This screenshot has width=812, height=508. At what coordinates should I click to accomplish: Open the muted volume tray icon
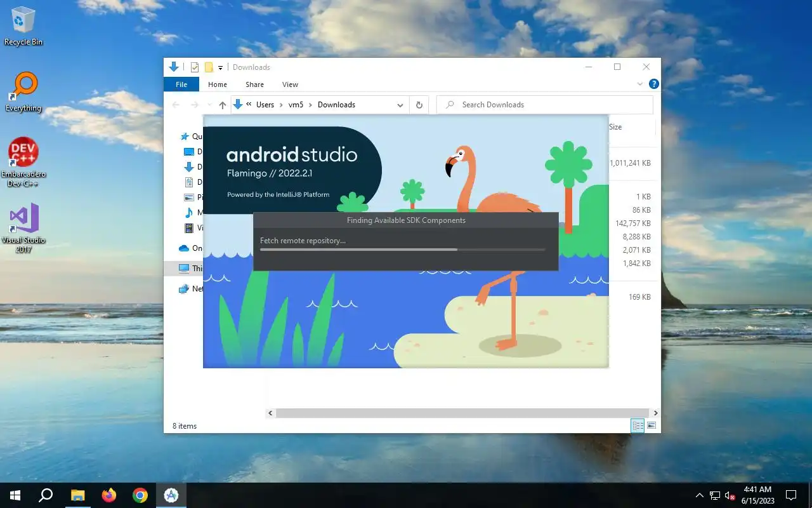(730, 495)
